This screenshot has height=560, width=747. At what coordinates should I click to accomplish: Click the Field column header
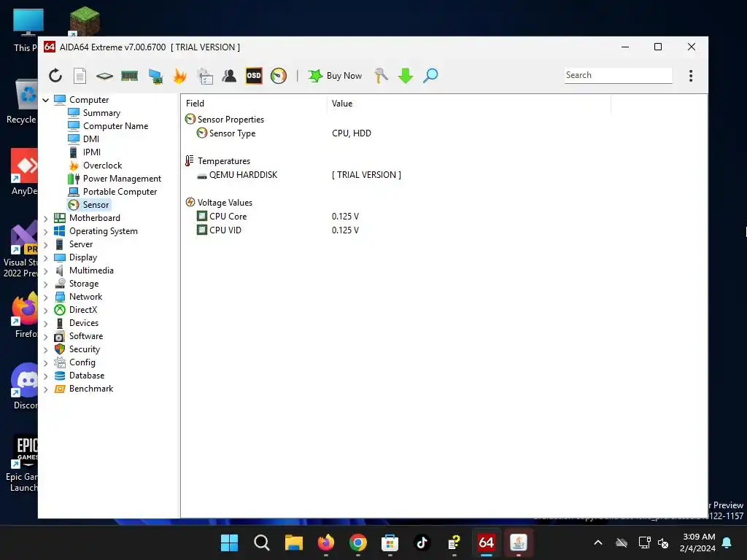coord(253,104)
